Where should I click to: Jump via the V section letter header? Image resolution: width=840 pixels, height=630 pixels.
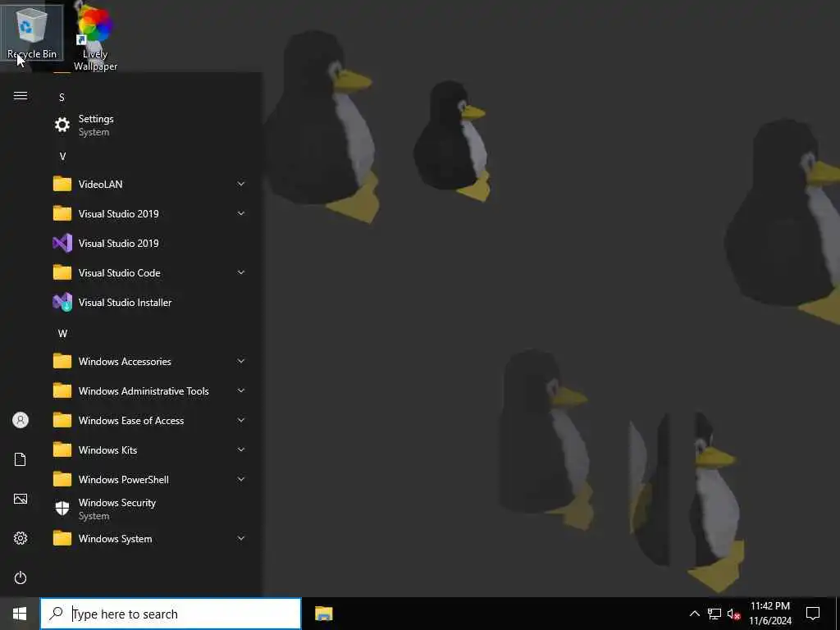coord(62,157)
